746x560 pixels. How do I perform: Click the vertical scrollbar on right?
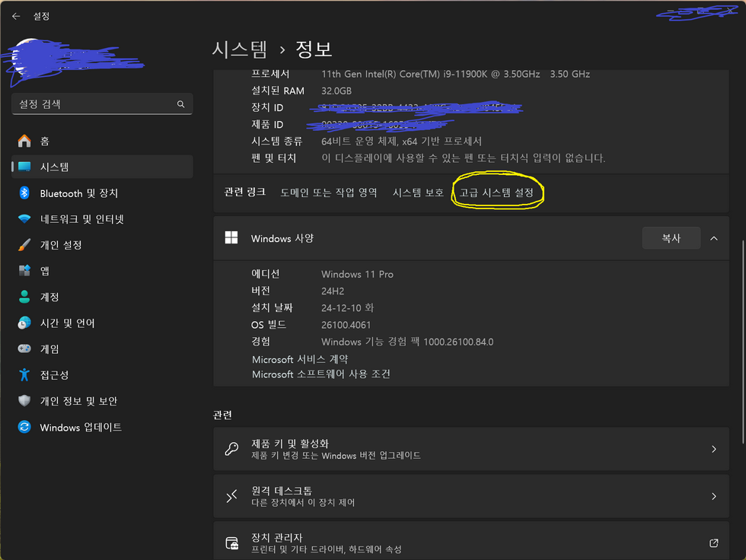pos(743,342)
